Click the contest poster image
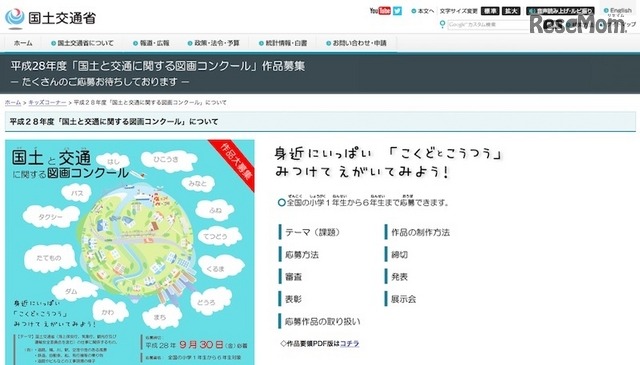The height and width of the screenshot is (365, 640). click(x=130, y=252)
